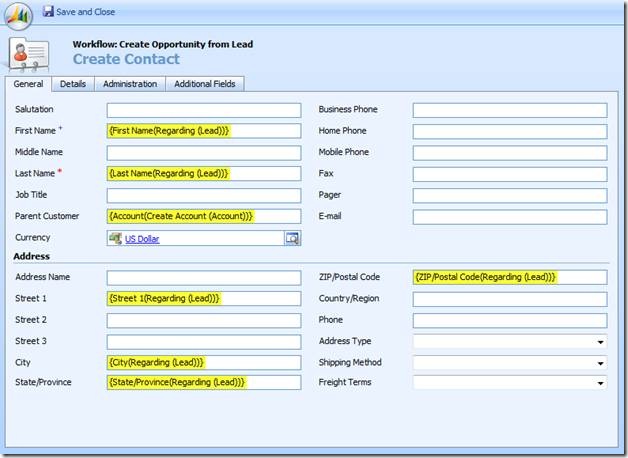Click the Save and Close button
Screen dimensions: 628x458
tap(84, 12)
